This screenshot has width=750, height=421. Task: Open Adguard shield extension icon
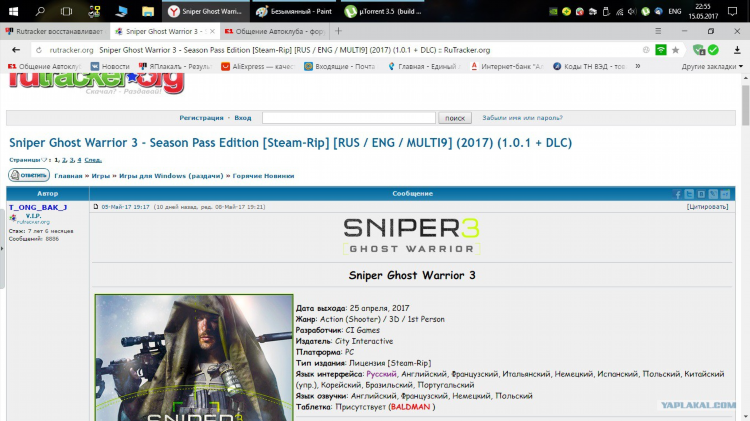699,50
